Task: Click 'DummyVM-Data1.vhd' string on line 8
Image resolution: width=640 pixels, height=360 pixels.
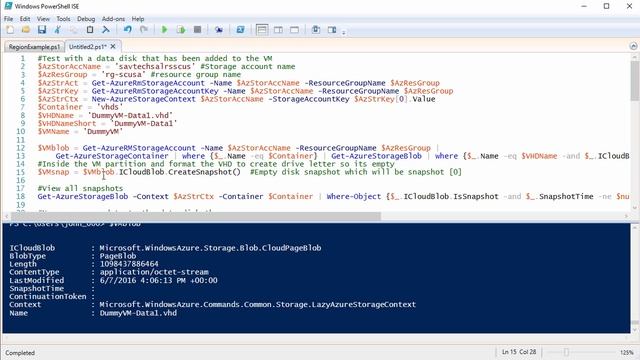Action: (x=130, y=116)
